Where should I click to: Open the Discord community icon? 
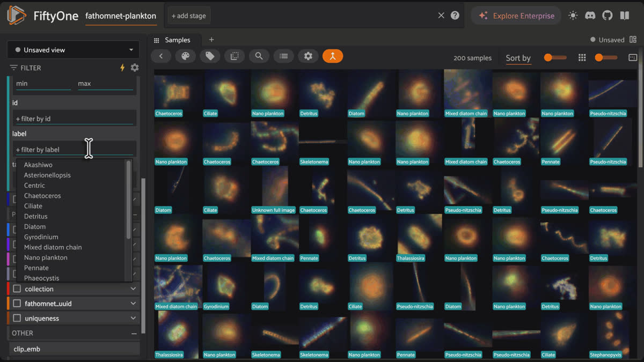tap(590, 16)
